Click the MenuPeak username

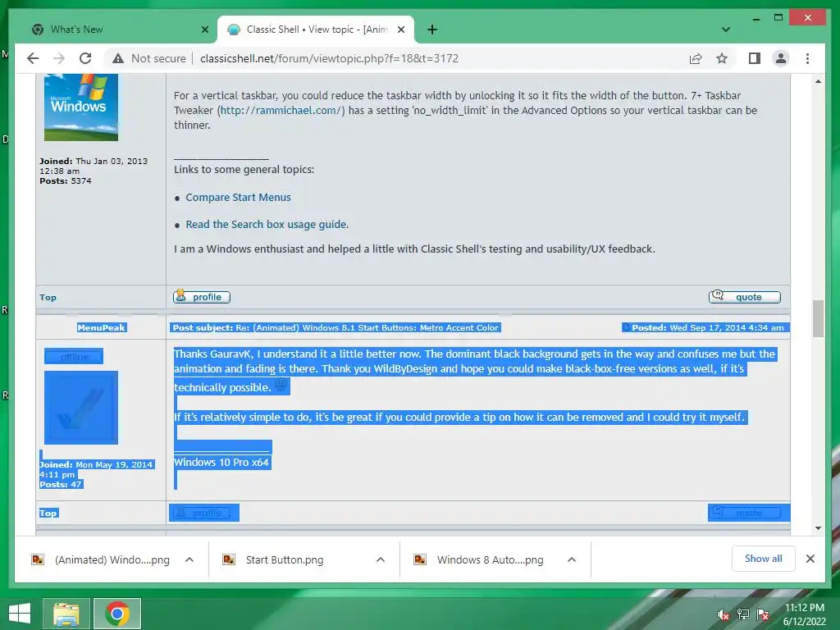[101, 328]
